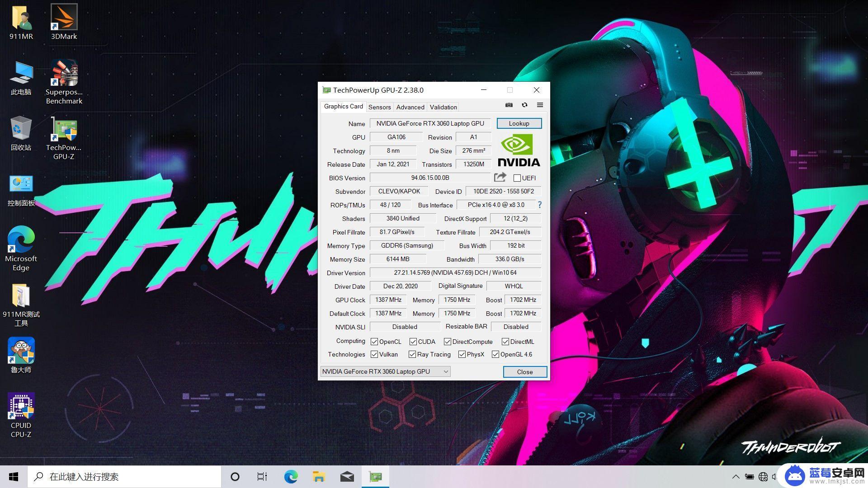868x488 pixels.
Task: Open the 911MR folder on desktop
Action: coord(21,22)
